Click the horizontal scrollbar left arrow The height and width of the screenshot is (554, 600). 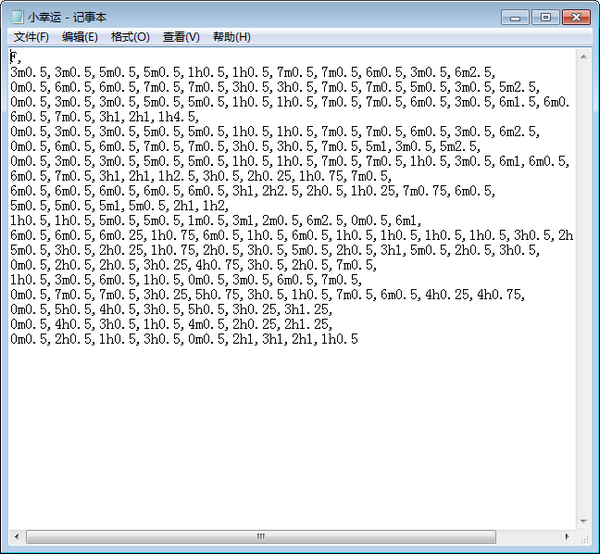click(x=17, y=536)
